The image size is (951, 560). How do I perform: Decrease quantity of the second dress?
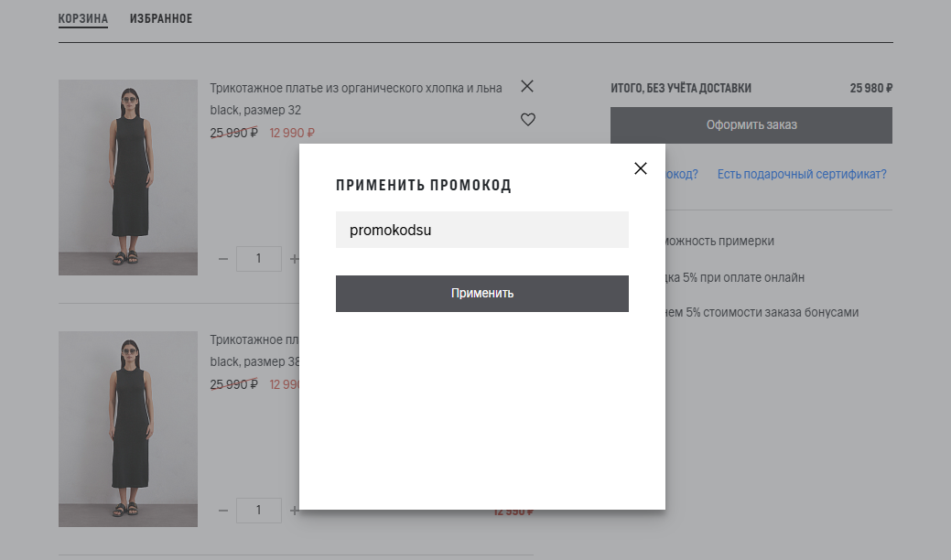[x=223, y=510]
